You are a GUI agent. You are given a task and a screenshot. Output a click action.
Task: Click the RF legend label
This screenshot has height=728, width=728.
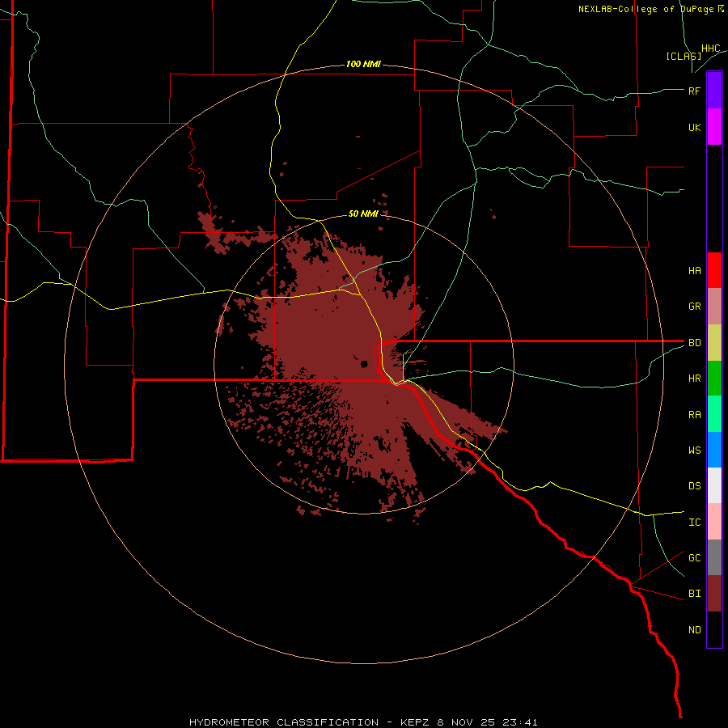click(694, 91)
